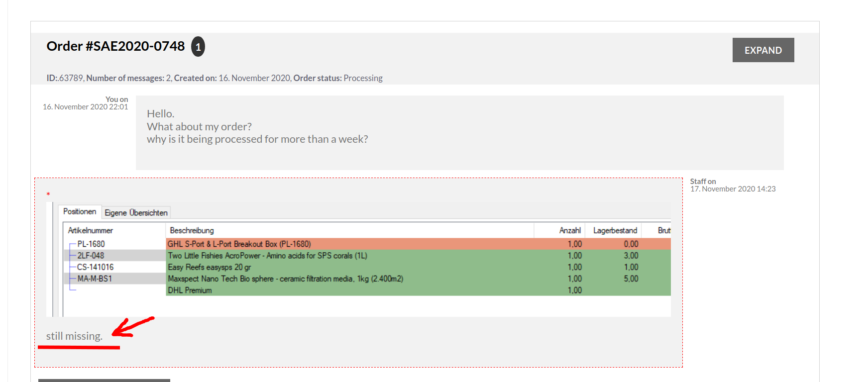868x382 pixels.
Task: Click the Order #SAE2020-0748 heading
Action: 115,46
